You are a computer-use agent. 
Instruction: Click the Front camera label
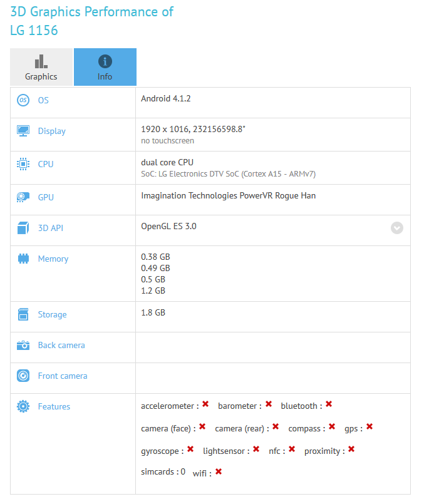coord(63,376)
